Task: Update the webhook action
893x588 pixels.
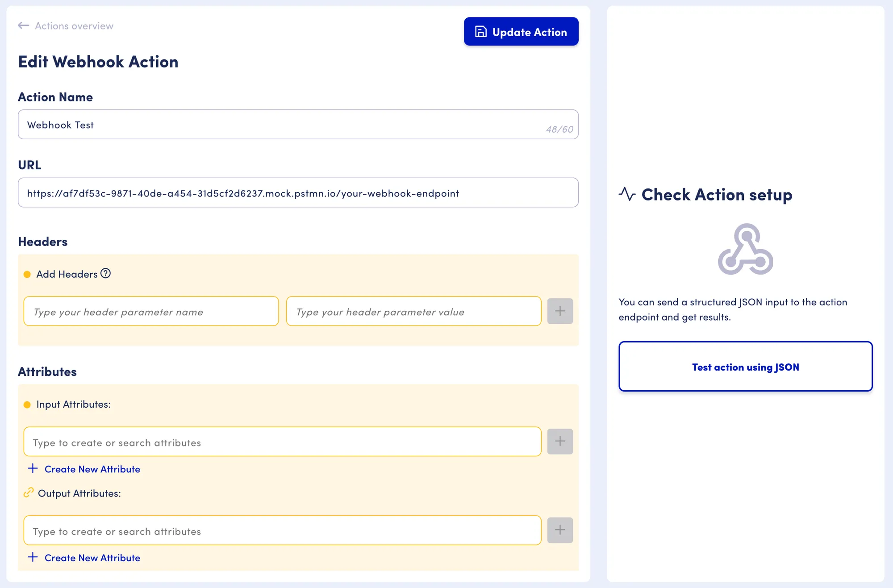Action: [x=521, y=32]
